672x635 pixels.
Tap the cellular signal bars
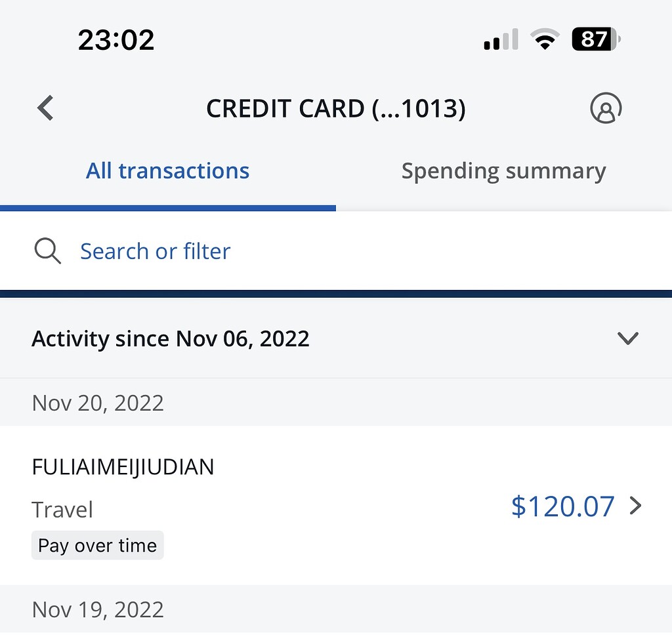coord(501,41)
